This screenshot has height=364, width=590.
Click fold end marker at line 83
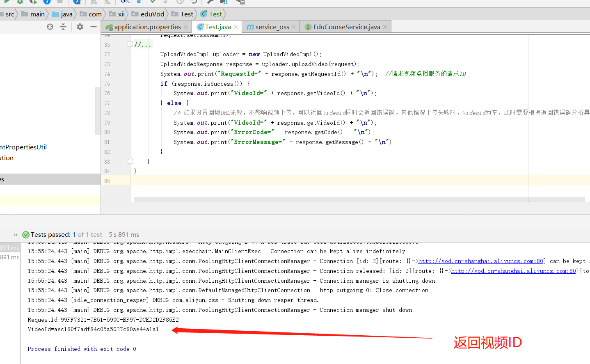[x=130, y=161]
